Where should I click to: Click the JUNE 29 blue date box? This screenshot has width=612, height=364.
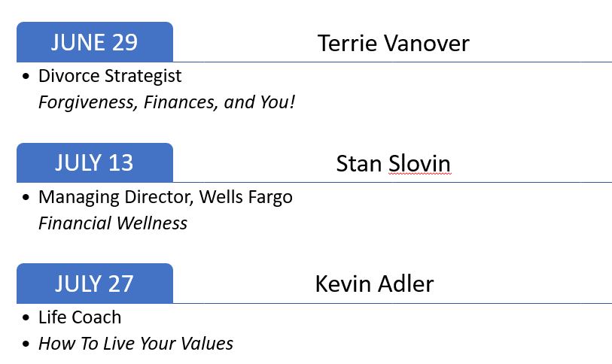(x=94, y=42)
